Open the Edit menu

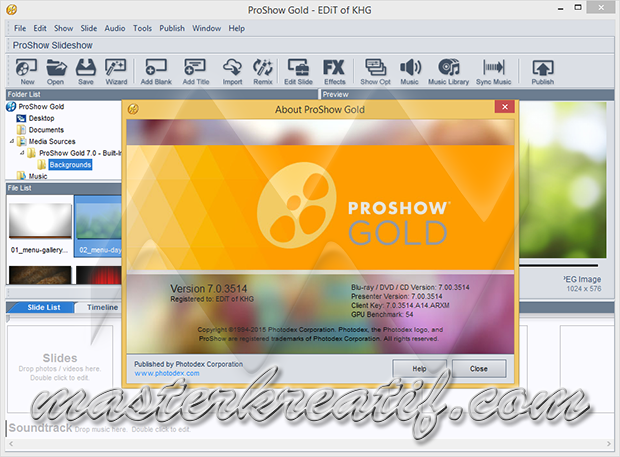point(40,28)
